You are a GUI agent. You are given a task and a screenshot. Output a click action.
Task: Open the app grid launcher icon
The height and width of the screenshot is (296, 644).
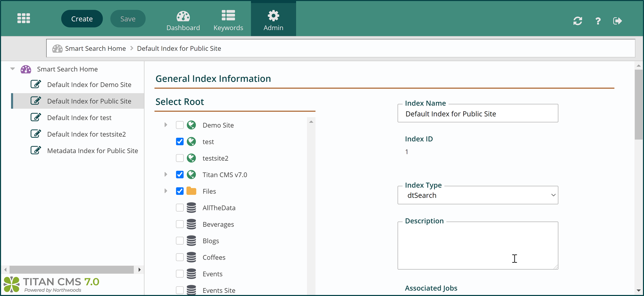tap(24, 18)
